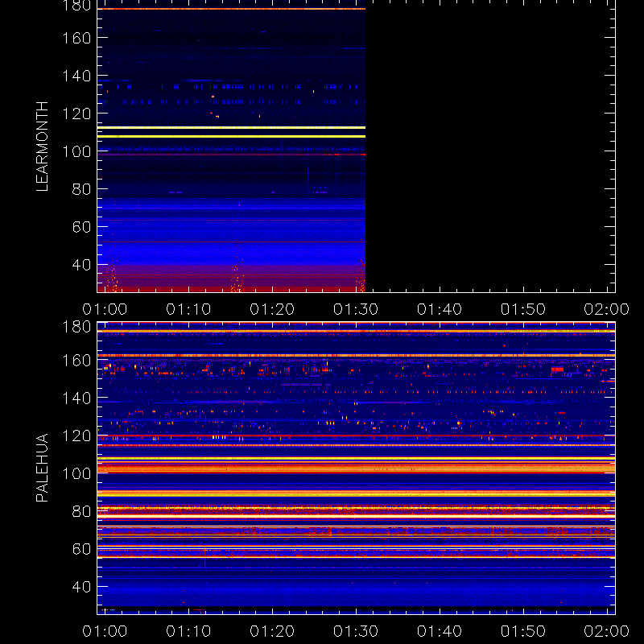Select the 80 tick label on LEARMONTH axis

[81, 189]
